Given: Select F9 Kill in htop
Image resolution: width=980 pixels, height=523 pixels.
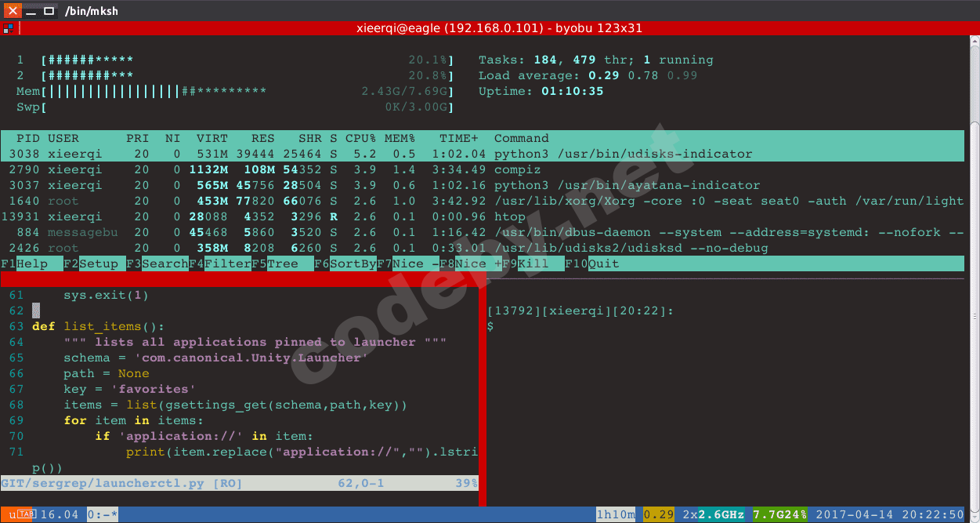Looking at the screenshot, I should tap(533, 263).
